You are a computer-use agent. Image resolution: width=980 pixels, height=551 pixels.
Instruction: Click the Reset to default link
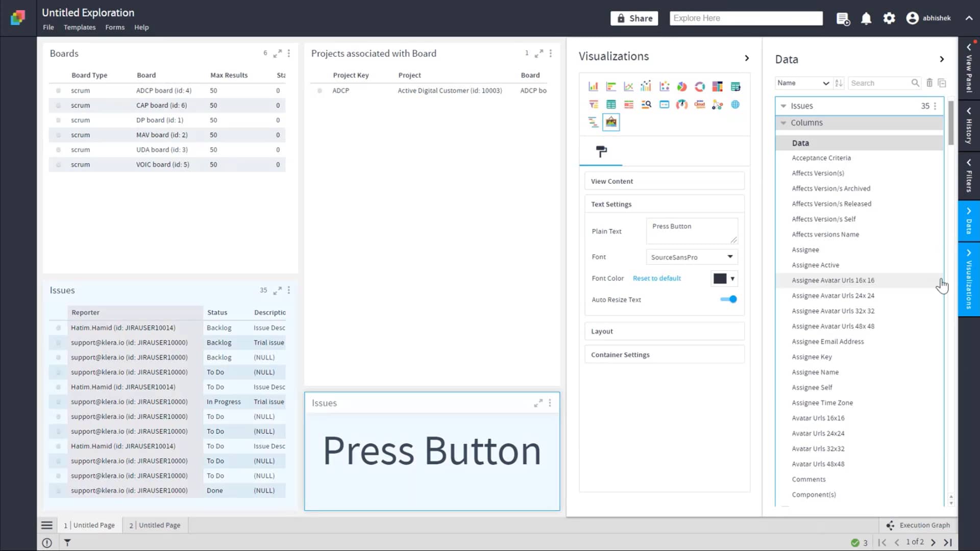coord(657,278)
